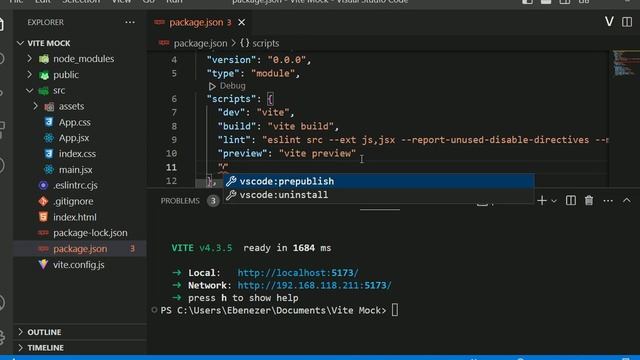The image size is (640, 360).
Task: Click the "dev": "vite" line
Action: coord(256,113)
